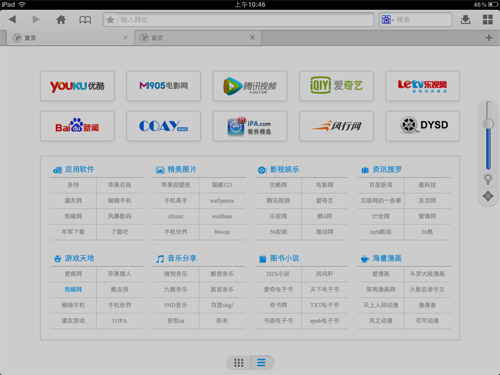The image size is (500, 375).
Task: Open the 腾讯视频 shortcut tile
Action: [x=250, y=86]
